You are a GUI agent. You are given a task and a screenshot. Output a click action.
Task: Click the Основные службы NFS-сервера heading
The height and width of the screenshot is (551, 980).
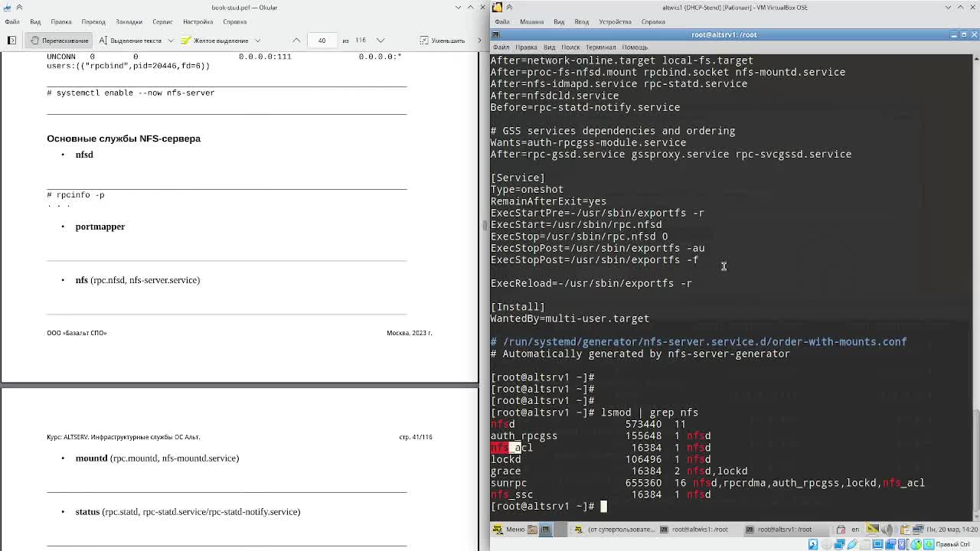pos(123,139)
